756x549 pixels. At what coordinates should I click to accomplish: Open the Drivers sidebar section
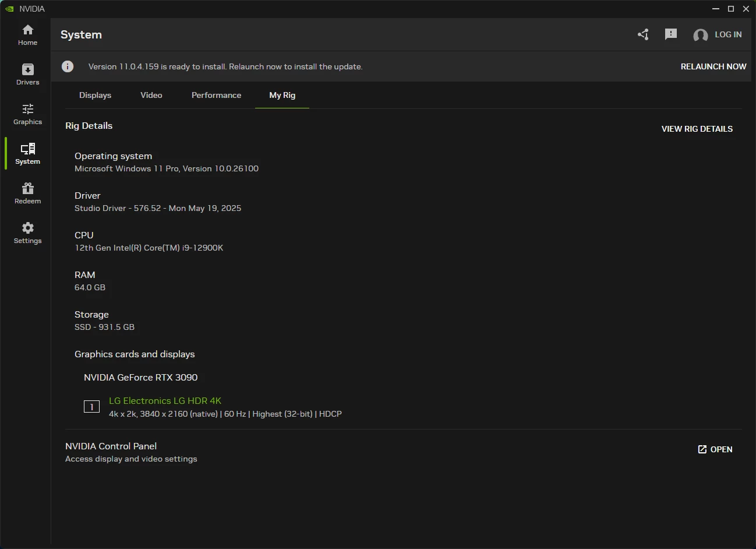pyautogui.click(x=27, y=75)
